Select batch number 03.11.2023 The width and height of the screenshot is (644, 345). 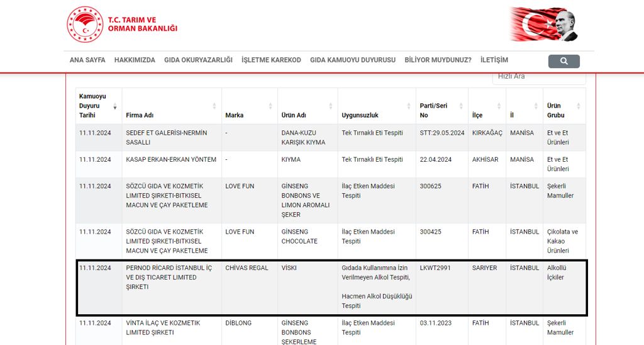point(435,323)
